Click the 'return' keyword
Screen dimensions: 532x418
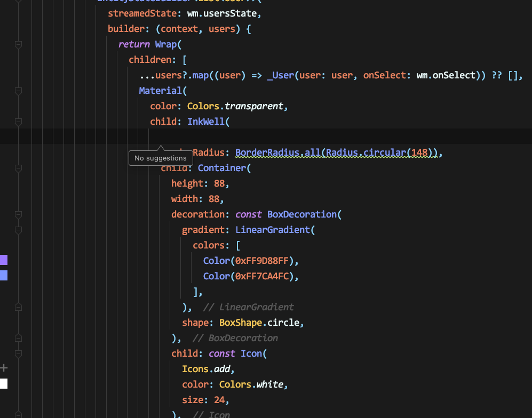pyautogui.click(x=134, y=44)
